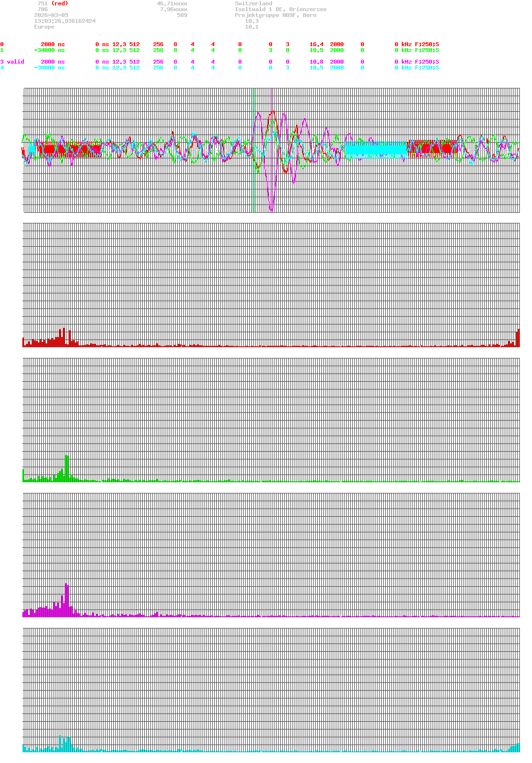Select latitude value '46.71xxxx'
This screenshot has height=763, width=532.
point(172,3)
